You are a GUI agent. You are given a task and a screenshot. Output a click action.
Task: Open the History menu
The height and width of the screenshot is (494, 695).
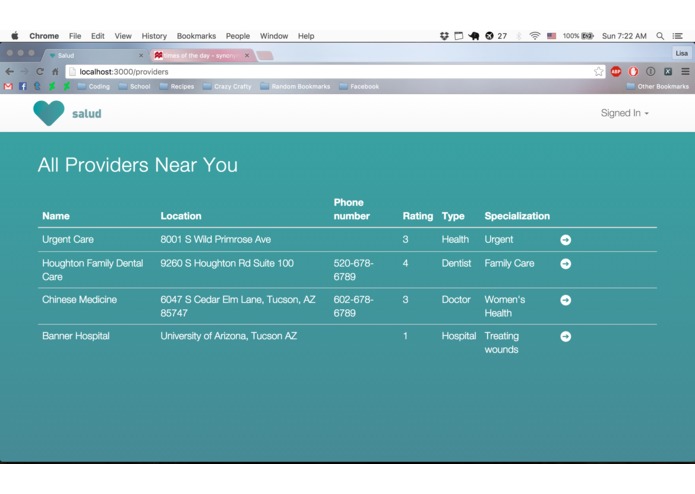(154, 36)
